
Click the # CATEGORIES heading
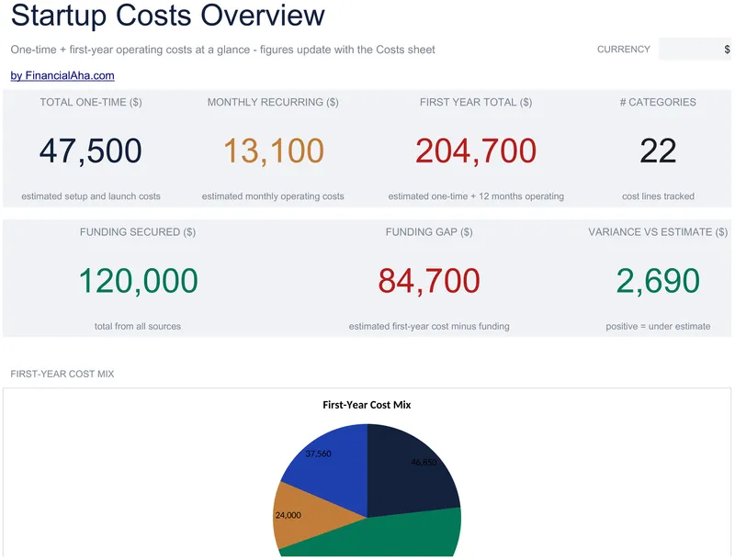658,102
